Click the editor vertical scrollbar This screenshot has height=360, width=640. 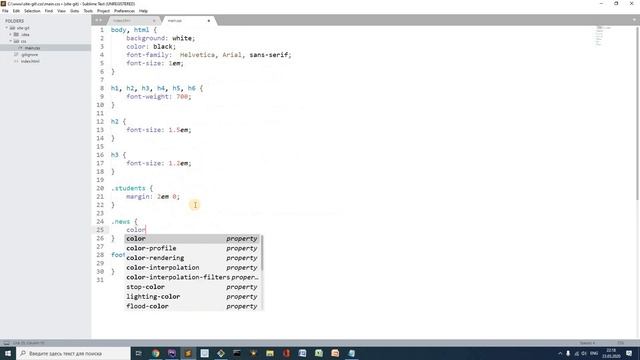click(638, 114)
